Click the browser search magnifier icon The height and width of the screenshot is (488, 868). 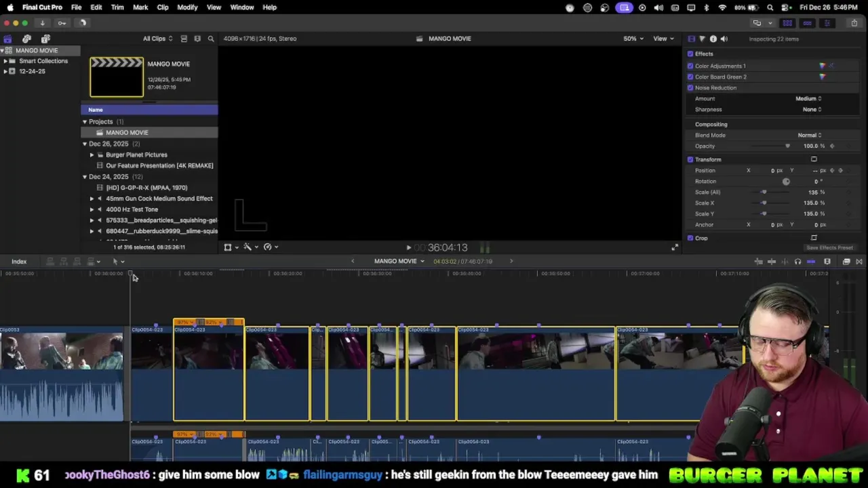pos(211,39)
